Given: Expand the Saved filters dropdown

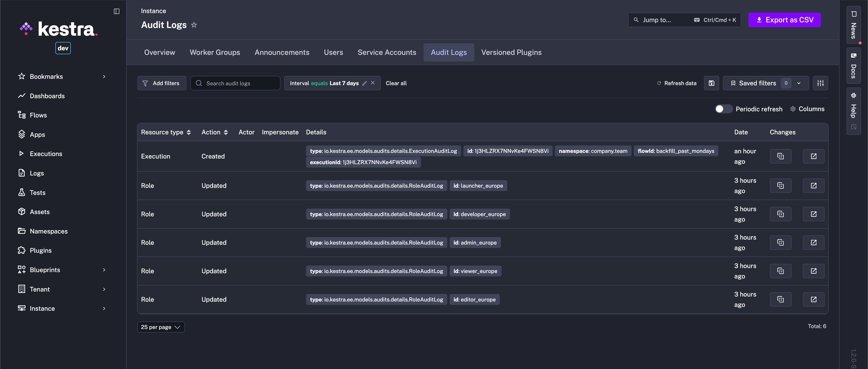Looking at the screenshot, I should (799, 83).
